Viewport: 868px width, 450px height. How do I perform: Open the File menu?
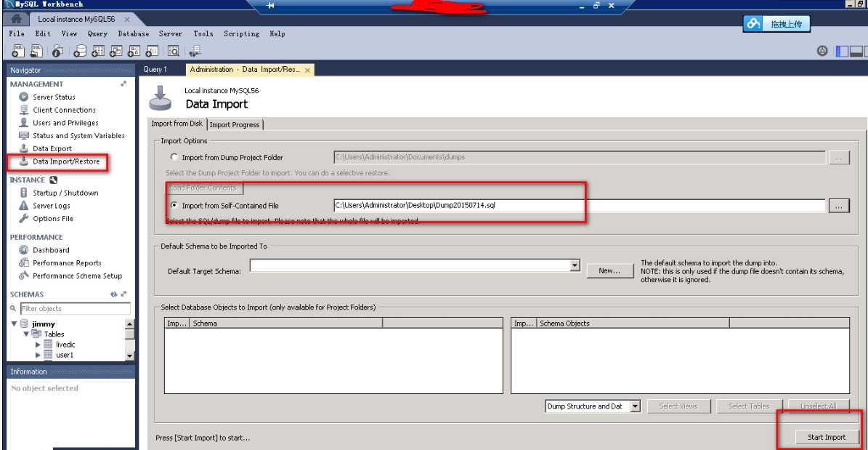pyautogui.click(x=17, y=34)
